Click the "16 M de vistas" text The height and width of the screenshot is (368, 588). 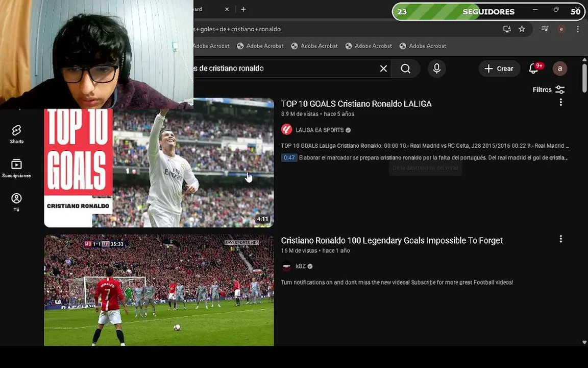click(299, 250)
